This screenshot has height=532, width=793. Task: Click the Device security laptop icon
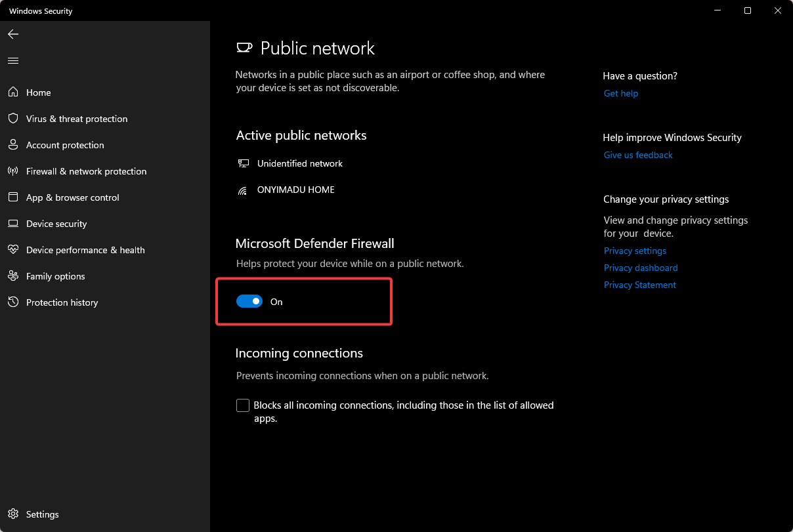(13, 224)
